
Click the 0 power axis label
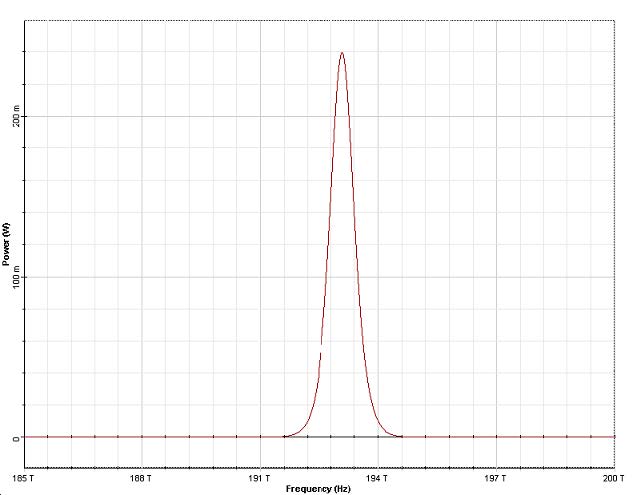[x=16, y=439]
